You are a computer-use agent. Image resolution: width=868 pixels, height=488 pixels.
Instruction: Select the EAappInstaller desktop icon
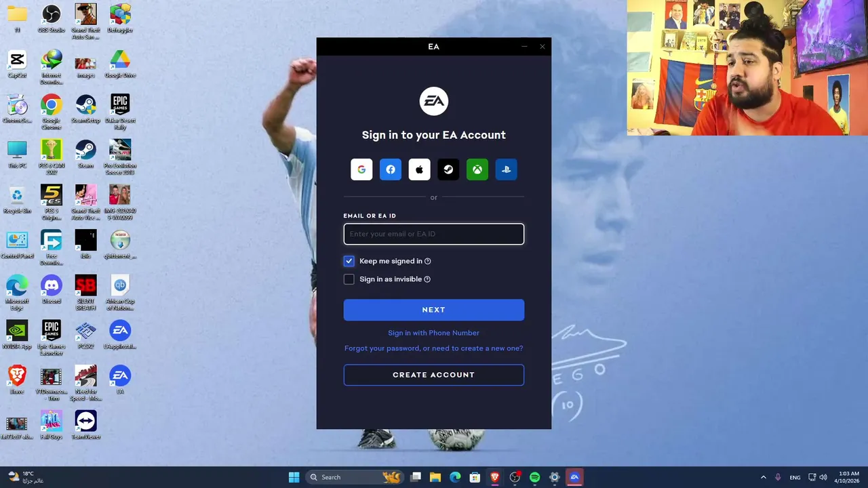[x=120, y=335]
